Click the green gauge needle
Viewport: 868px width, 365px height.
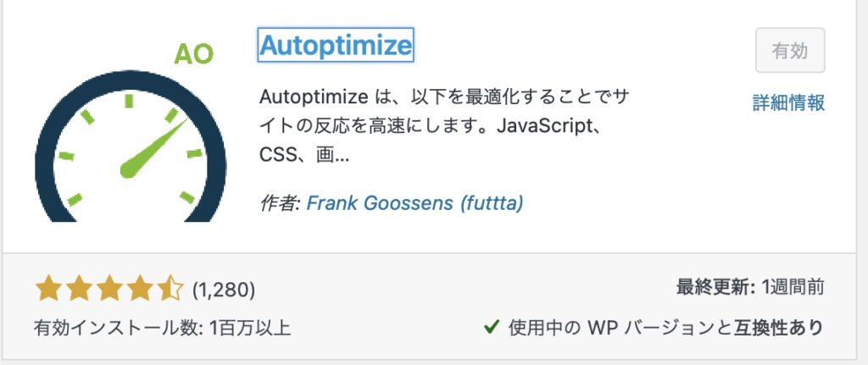(x=153, y=149)
